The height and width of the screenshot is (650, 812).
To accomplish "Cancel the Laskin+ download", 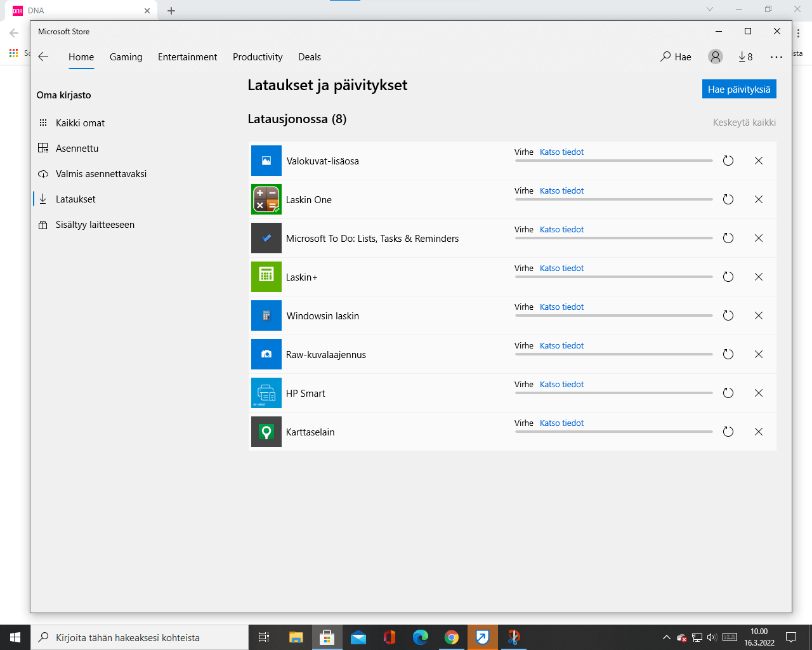I will 759,277.
